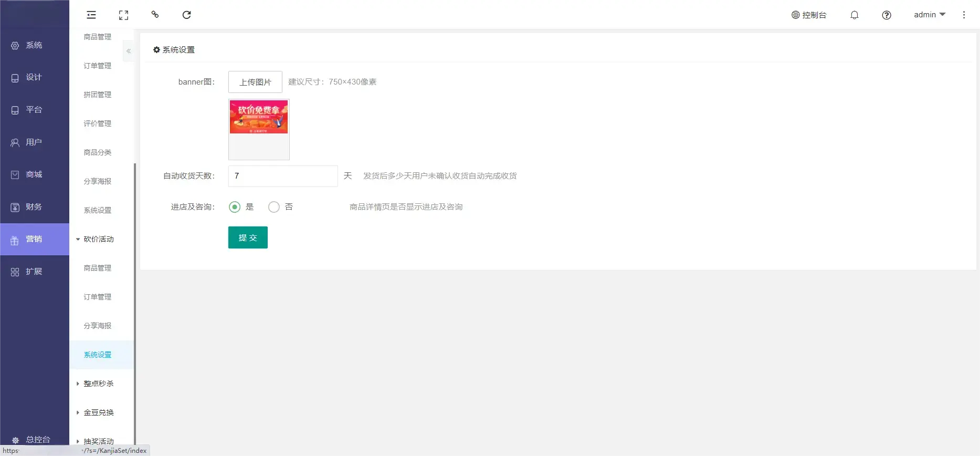The height and width of the screenshot is (456, 980).
Task: Open notifications bell icon
Action: (x=855, y=15)
